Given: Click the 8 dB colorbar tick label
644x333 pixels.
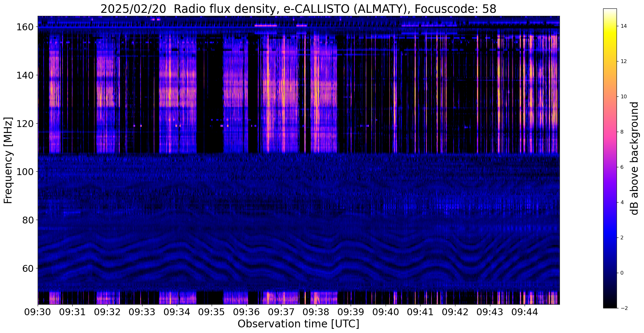Looking at the screenshot, I should (x=622, y=132).
